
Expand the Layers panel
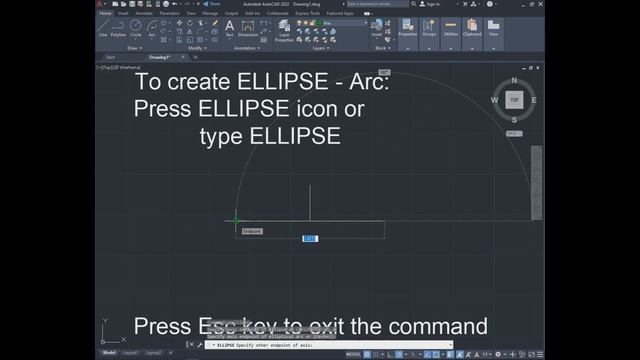point(321,48)
